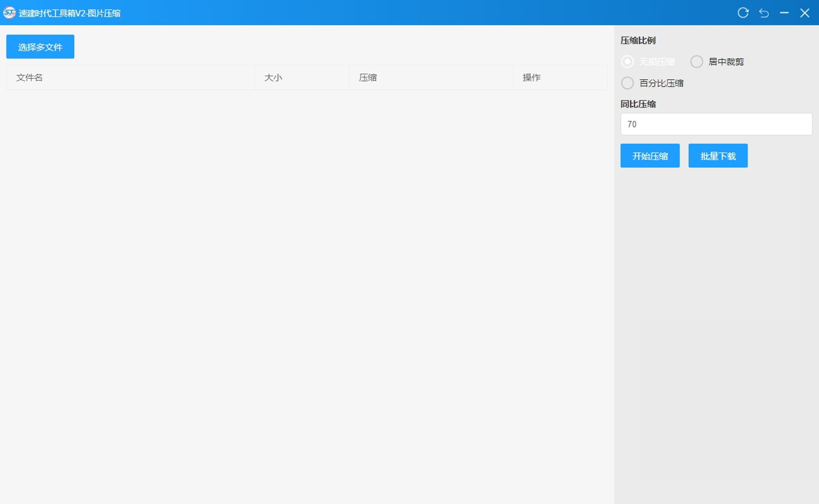819x504 pixels.
Task: Click the refresh icon in title bar
Action: [743, 13]
